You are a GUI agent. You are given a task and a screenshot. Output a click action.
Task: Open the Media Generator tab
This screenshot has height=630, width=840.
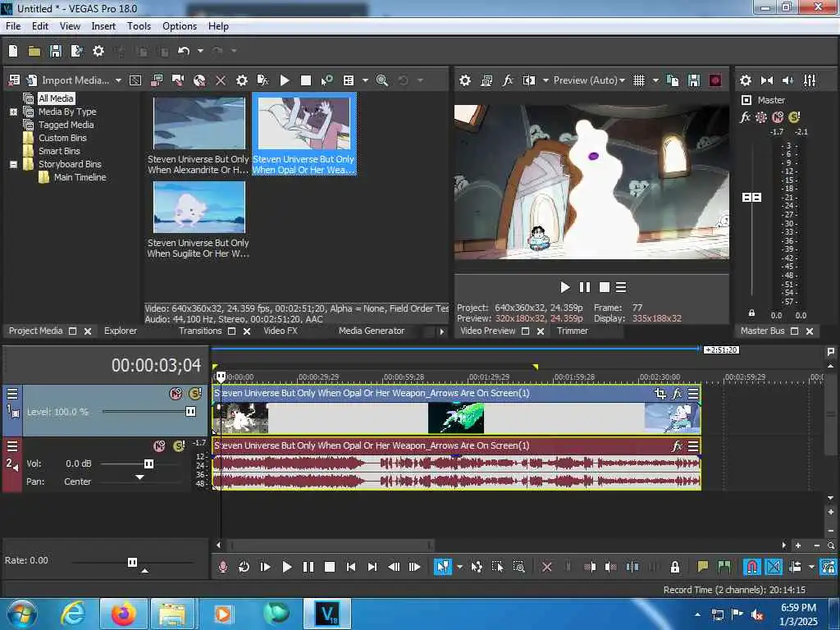(x=372, y=331)
